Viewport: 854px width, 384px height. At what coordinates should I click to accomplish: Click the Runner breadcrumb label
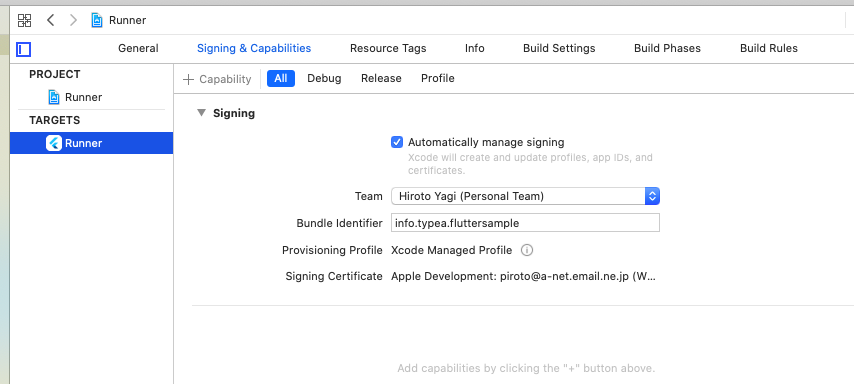127,21
